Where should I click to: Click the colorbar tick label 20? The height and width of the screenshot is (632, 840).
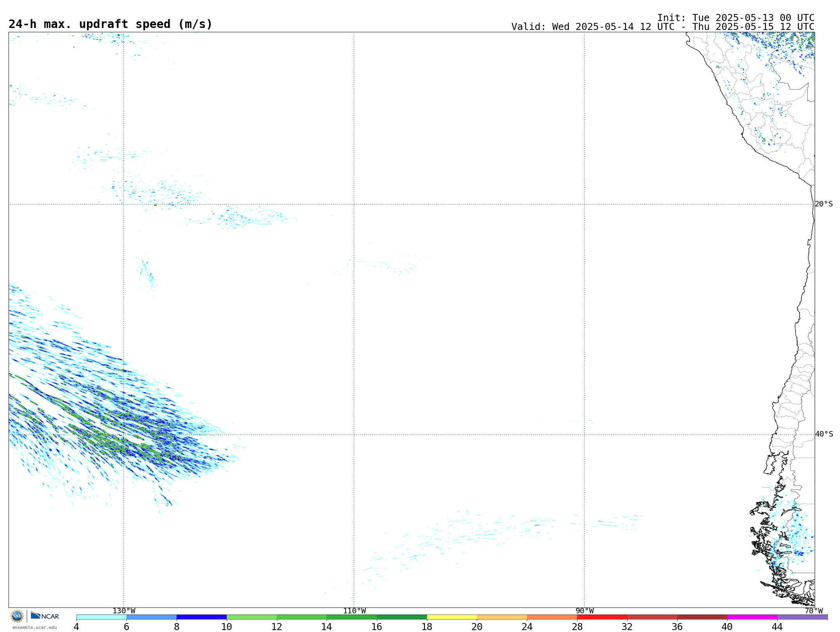(x=477, y=627)
